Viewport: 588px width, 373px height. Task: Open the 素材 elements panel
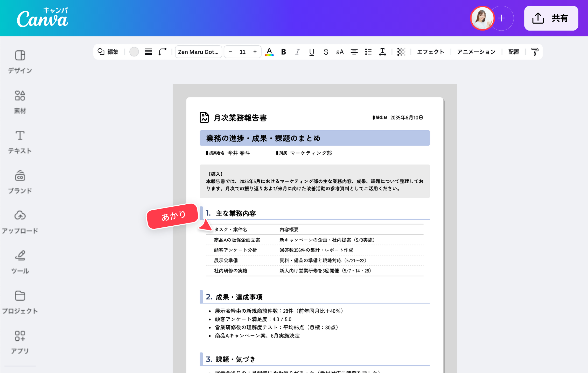(x=20, y=102)
